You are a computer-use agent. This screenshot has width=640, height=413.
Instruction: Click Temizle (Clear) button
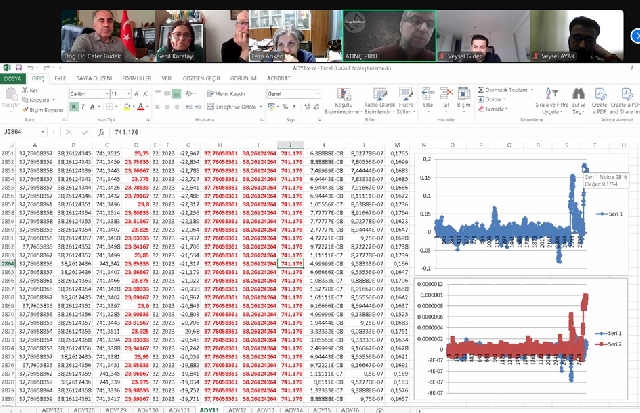coord(493,109)
